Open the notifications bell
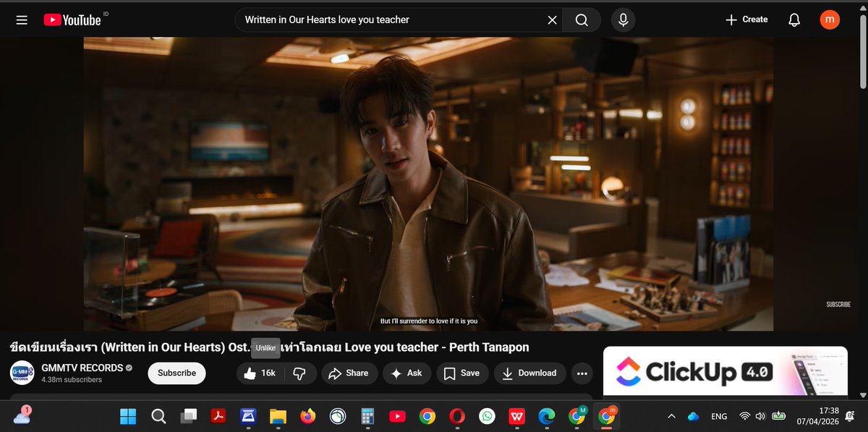868x432 pixels. pyautogui.click(x=794, y=20)
